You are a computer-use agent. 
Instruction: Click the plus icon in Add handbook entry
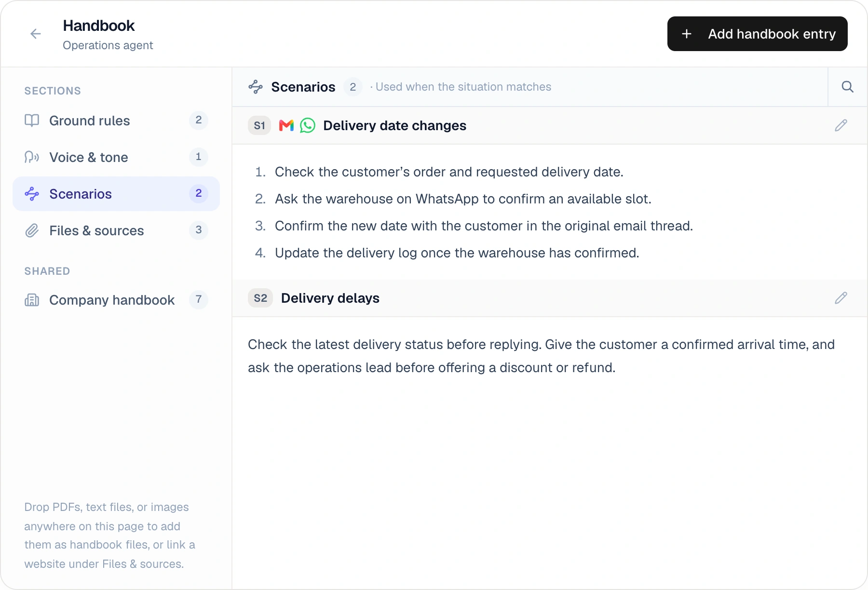(x=687, y=34)
